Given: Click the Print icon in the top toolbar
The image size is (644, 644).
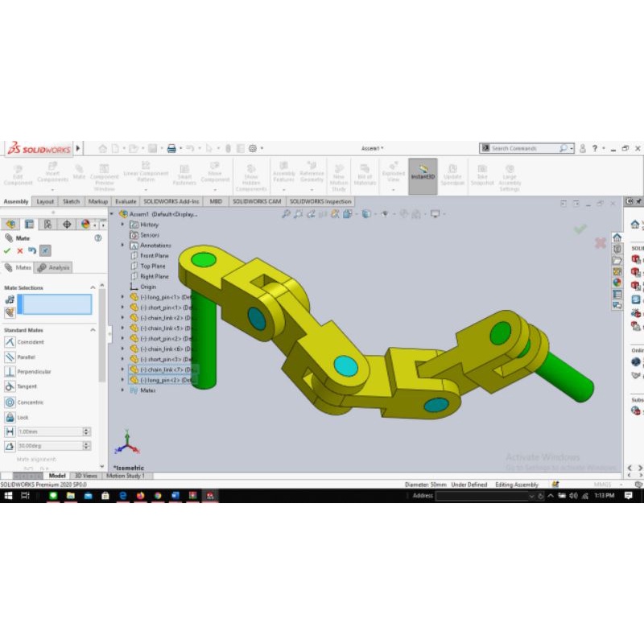Looking at the screenshot, I should pyautogui.click(x=171, y=148).
